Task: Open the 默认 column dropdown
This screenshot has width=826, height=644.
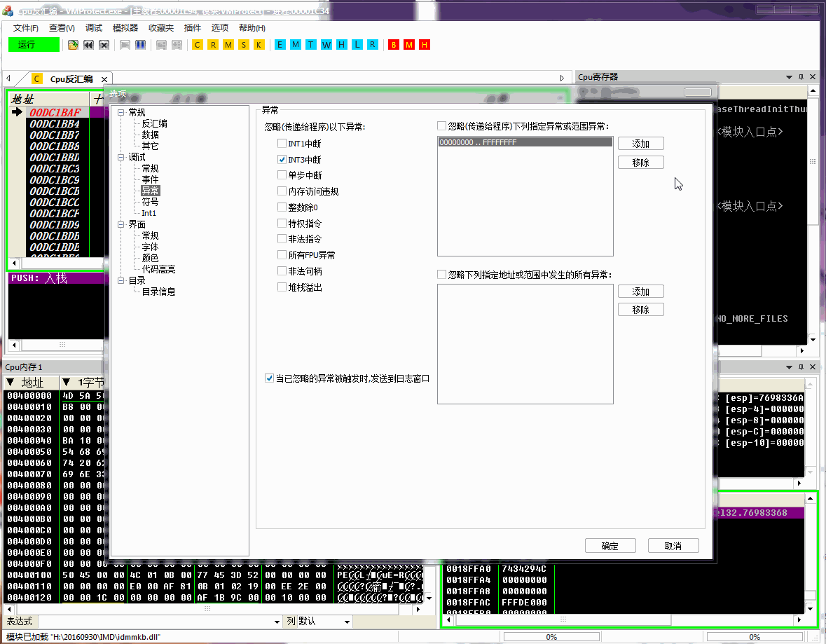Action: [x=347, y=622]
